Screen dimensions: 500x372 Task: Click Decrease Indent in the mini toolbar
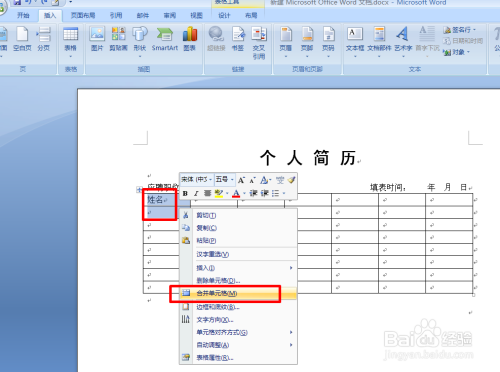click(x=253, y=193)
